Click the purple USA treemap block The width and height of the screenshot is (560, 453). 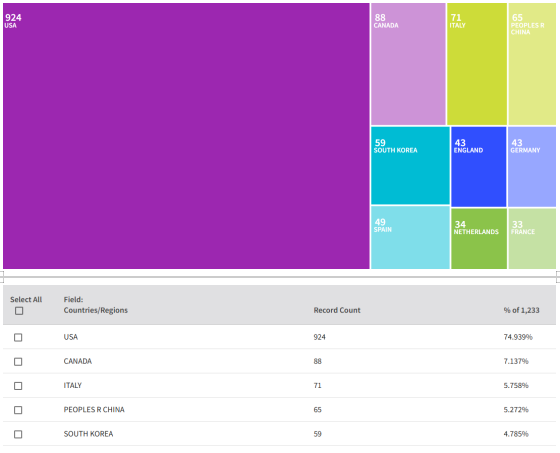point(186,136)
